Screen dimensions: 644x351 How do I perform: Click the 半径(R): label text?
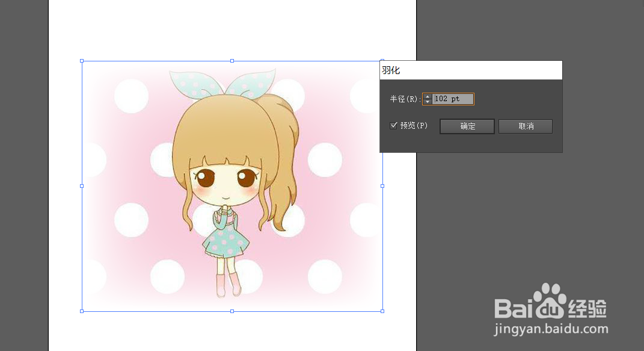pos(405,99)
